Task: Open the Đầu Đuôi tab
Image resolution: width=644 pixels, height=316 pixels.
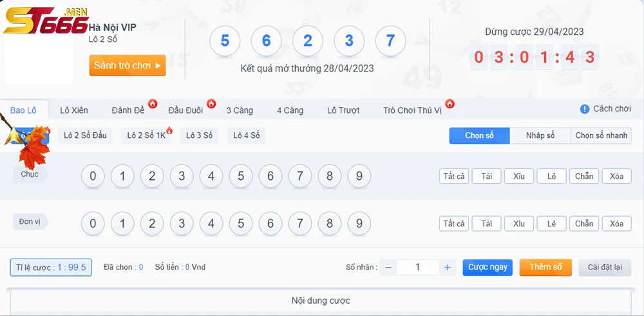Action: 185,110
